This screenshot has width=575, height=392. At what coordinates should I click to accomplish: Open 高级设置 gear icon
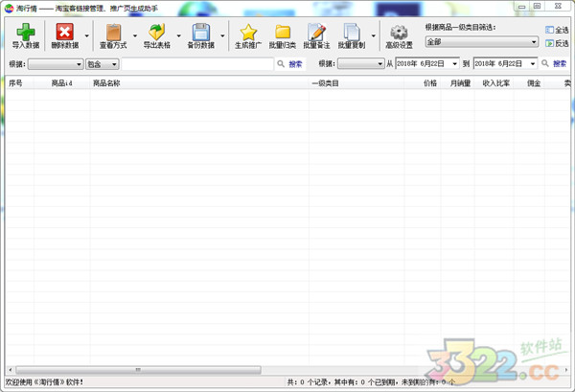(399, 33)
